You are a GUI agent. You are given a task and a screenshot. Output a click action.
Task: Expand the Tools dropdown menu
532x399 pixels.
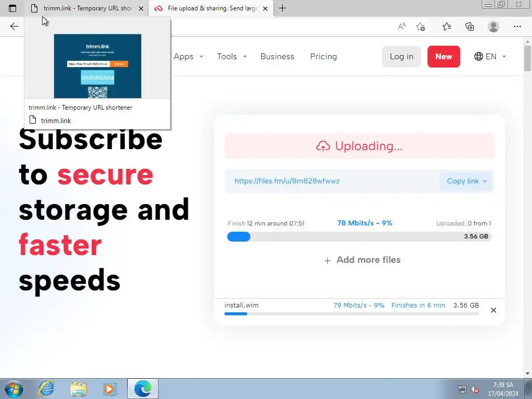point(232,56)
